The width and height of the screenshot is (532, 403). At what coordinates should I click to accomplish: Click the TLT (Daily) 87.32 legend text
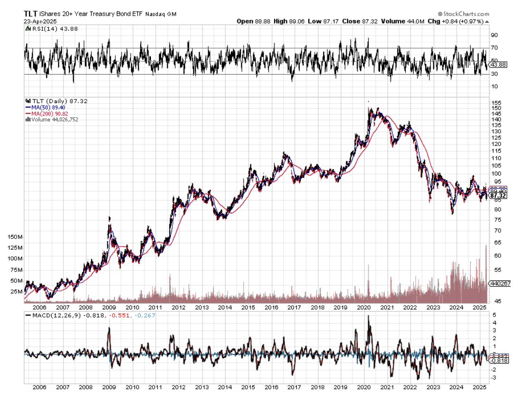pyautogui.click(x=60, y=101)
